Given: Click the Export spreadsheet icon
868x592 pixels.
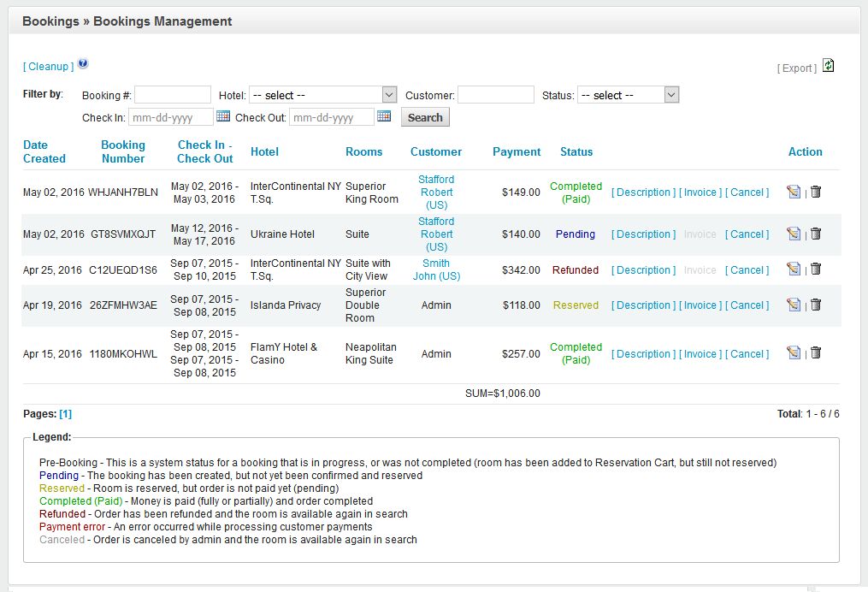Looking at the screenshot, I should (x=828, y=66).
